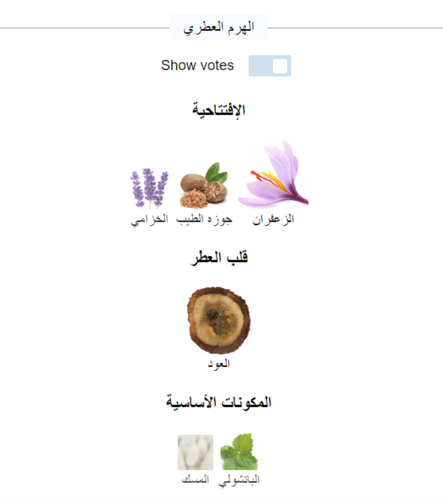
Task: Open the oud wood slice image
Action: [219, 320]
